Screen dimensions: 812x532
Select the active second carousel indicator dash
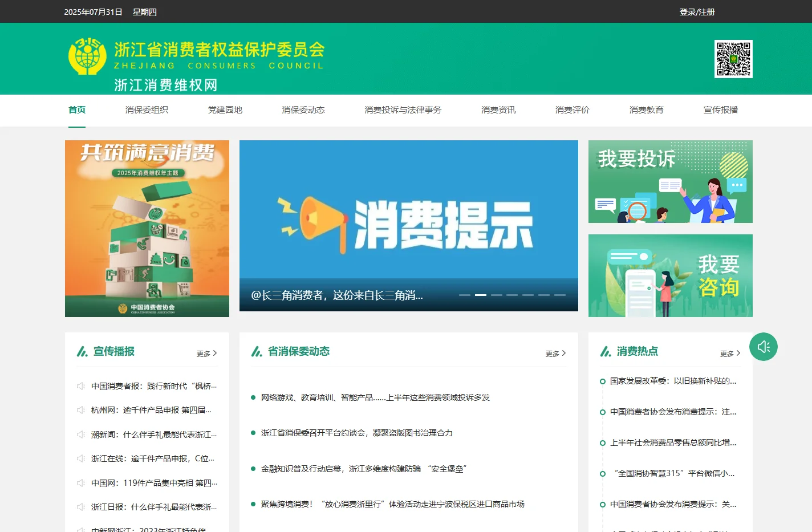[481, 295]
